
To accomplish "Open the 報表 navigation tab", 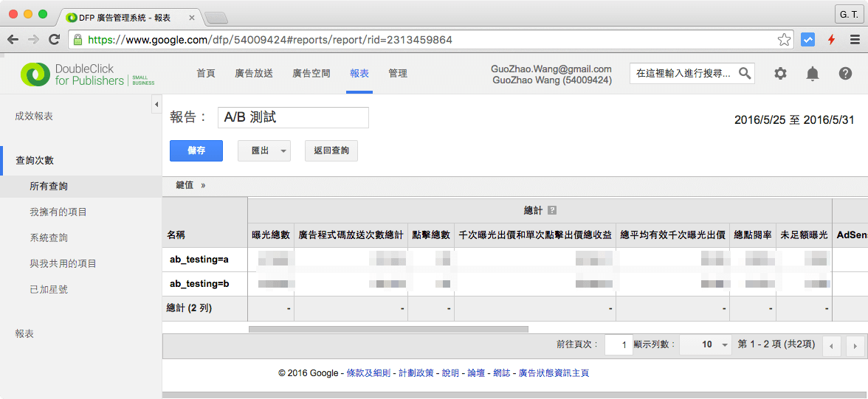I will 359,73.
